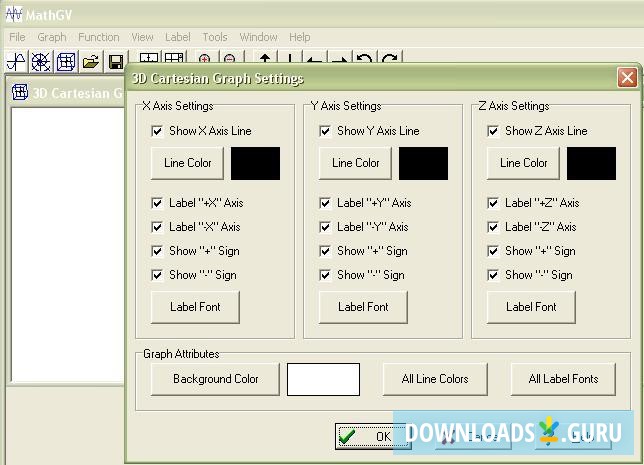Image resolution: width=644 pixels, height=465 pixels.
Task: Create a new polar graph from toolbar
Action: (x=41, y=62)
